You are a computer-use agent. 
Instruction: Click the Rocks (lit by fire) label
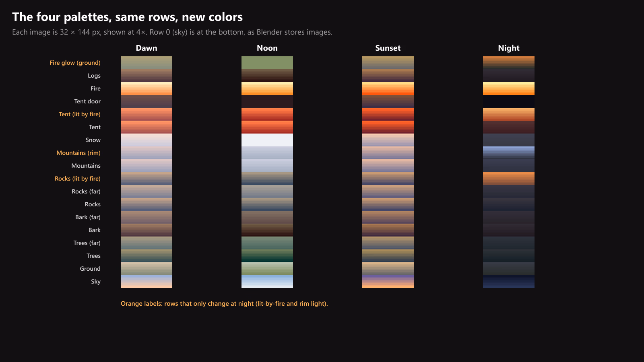[x=78, y=179]
